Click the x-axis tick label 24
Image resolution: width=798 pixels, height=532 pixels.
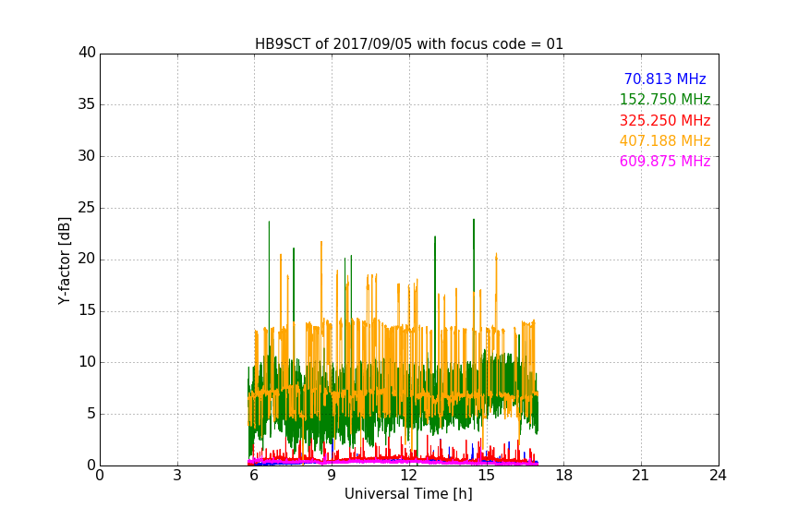(x=718, y=476)
